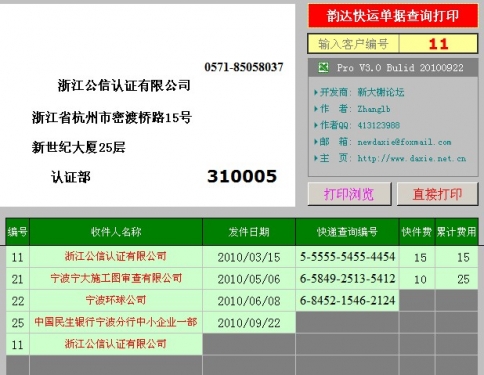The height and width of the screenshot is (375, 484).
Task: Open the http://www.daxie.net.cn homepage link
Action: 412,158
